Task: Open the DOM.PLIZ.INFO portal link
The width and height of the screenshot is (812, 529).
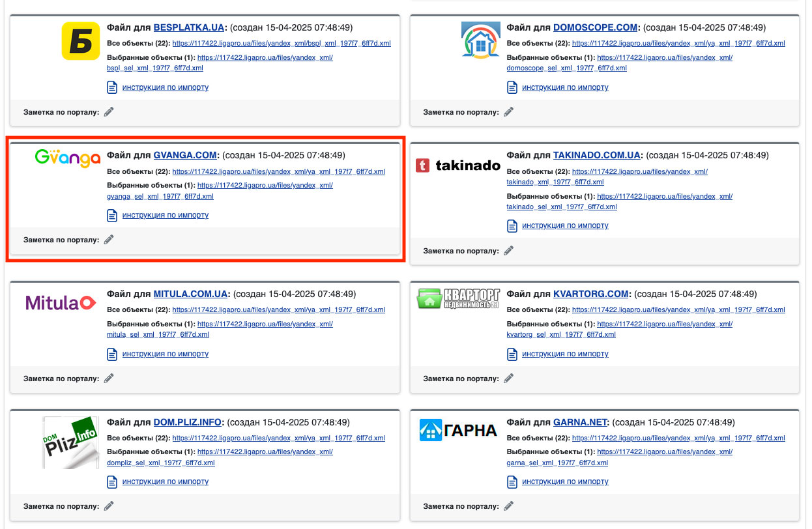Action: point(188,422)
